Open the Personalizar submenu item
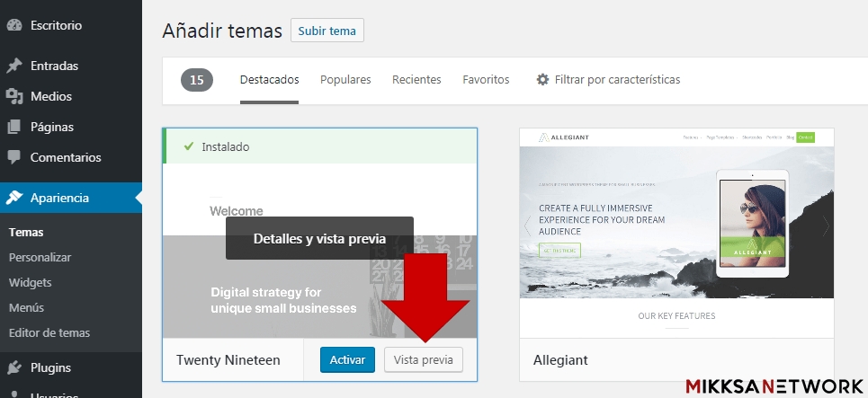Image resolution: width=868 pixels, height=398 pixels. (40, 257)
